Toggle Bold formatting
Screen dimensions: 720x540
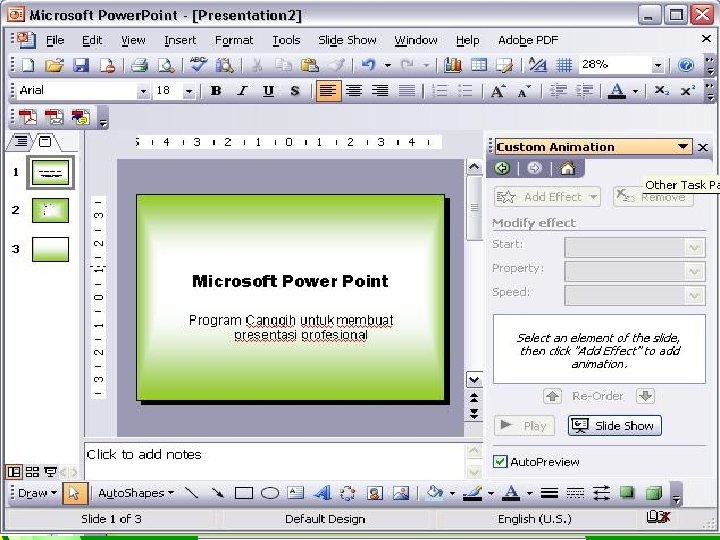tap(216, 91)
